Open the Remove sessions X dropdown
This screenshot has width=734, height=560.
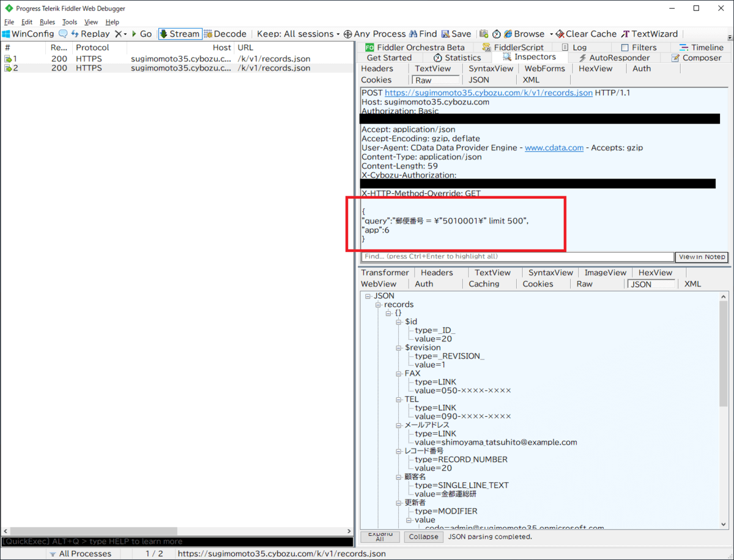coord(120,34)
